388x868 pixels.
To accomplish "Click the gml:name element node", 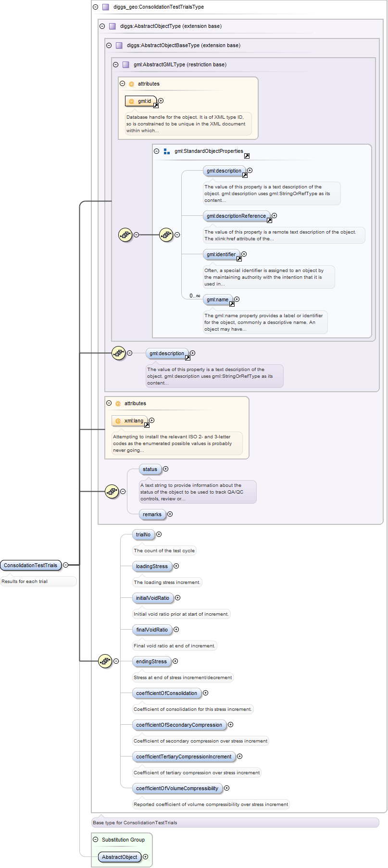I will (x=217, y=299).
